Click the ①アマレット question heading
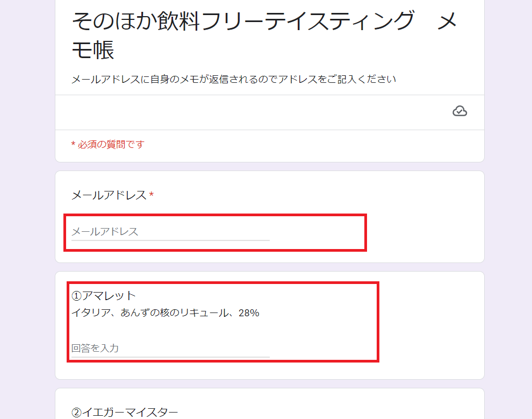The height and width of the screenshot is (419, 532). [x=104, y=296]
